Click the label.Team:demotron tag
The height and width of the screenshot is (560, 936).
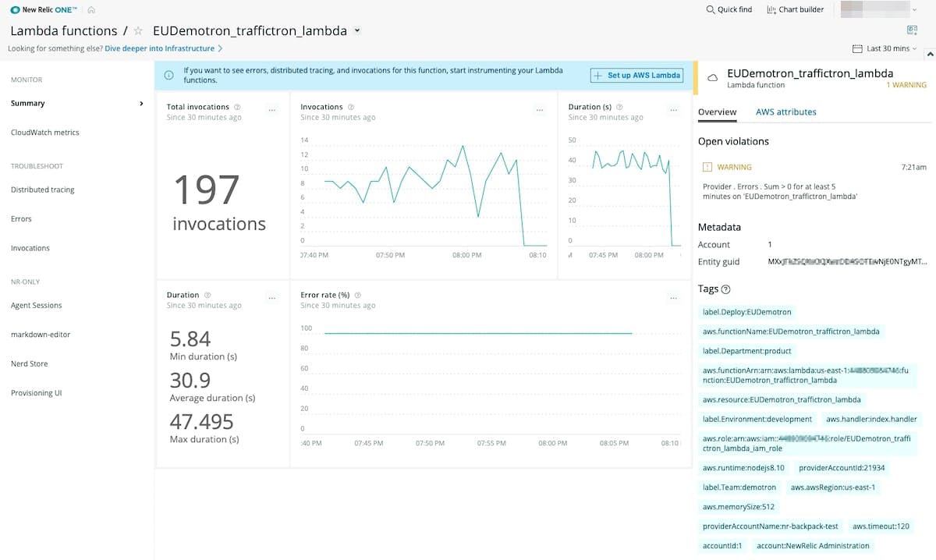(x=739, y=487)
